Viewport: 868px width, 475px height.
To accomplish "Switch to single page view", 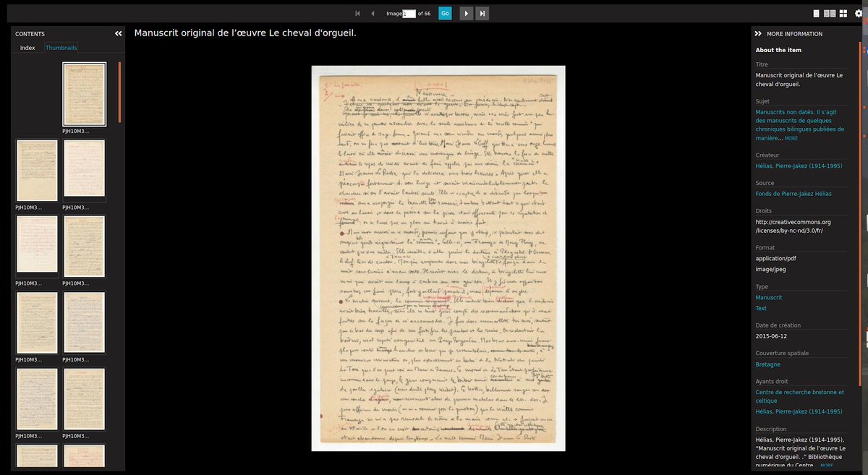I will tap(817, 13).
